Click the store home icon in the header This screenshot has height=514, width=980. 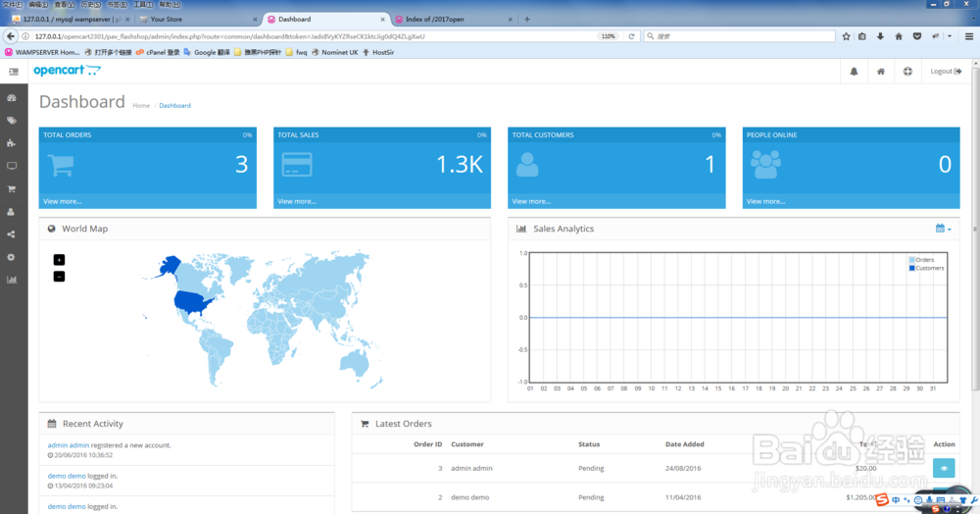(881, 72)
